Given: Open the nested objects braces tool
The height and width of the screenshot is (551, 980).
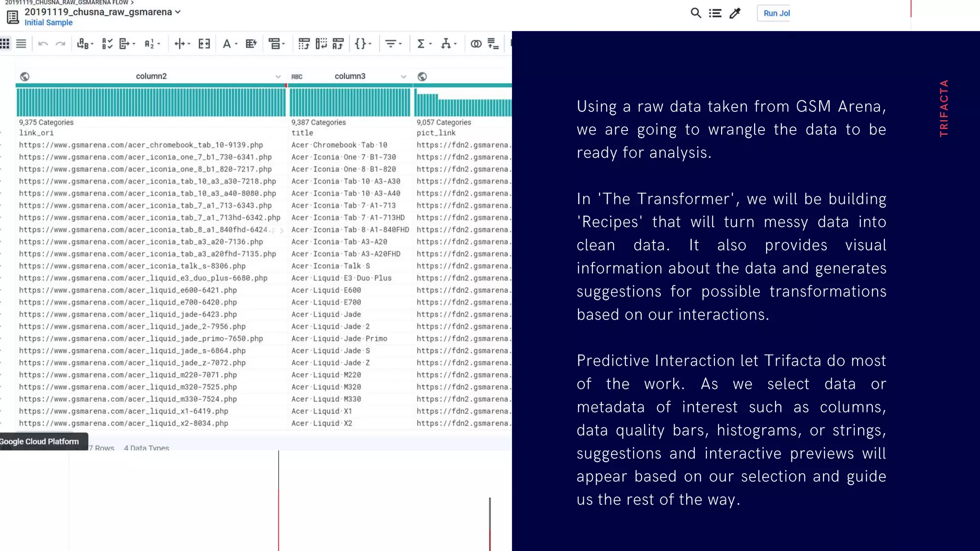Looking at the screenshot, I should [x=360, y=44].
